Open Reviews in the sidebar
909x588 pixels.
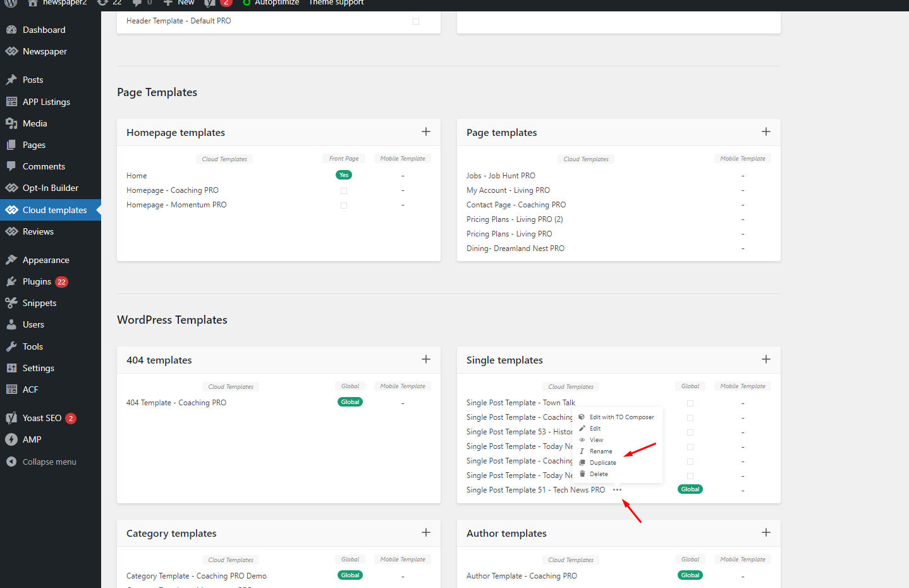pyautogui.click(x=38, y=231)
